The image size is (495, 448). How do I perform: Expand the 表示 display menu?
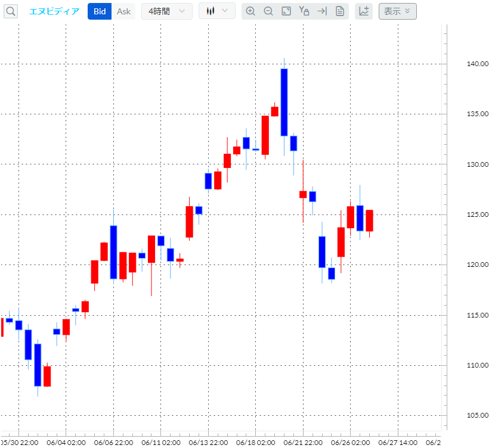click(397, 11)
